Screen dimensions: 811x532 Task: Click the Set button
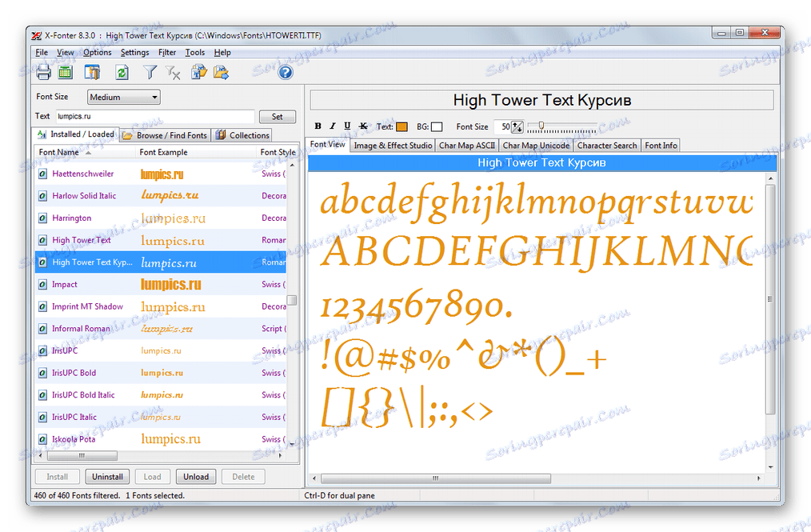click(278, 117)
